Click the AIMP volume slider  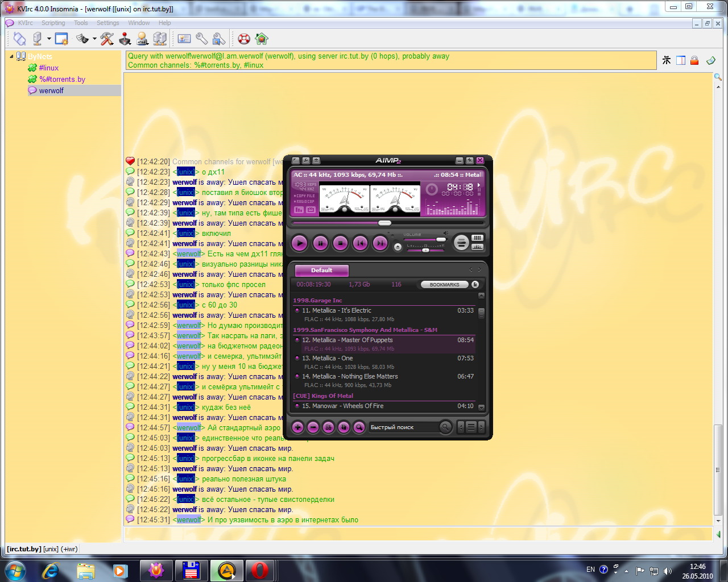425,239
